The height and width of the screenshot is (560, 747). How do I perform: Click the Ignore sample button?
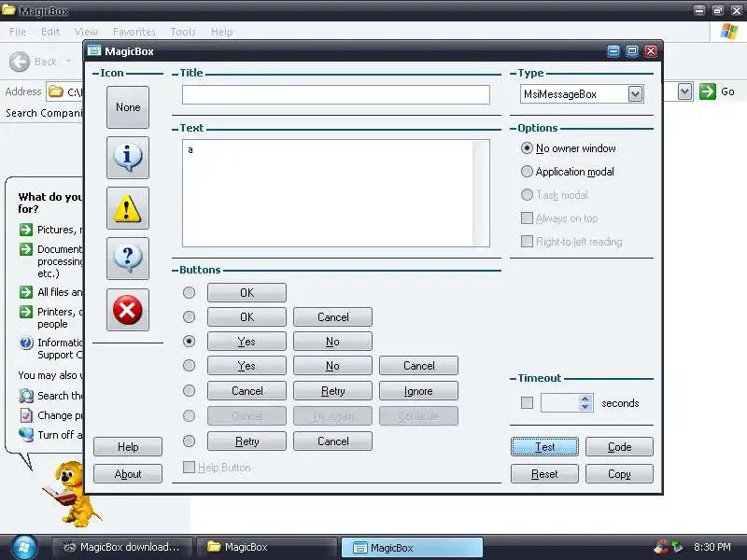pyautogui.click(x=418, y=390)
